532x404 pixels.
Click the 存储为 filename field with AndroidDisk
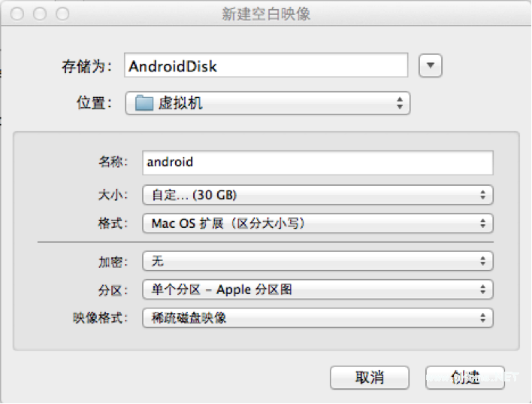point(265,65)
